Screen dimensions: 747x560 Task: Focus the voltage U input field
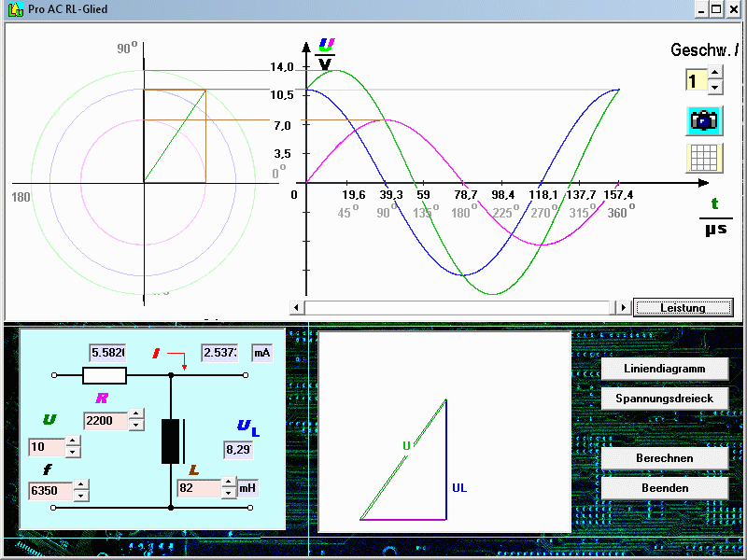[x=47, y=447]
